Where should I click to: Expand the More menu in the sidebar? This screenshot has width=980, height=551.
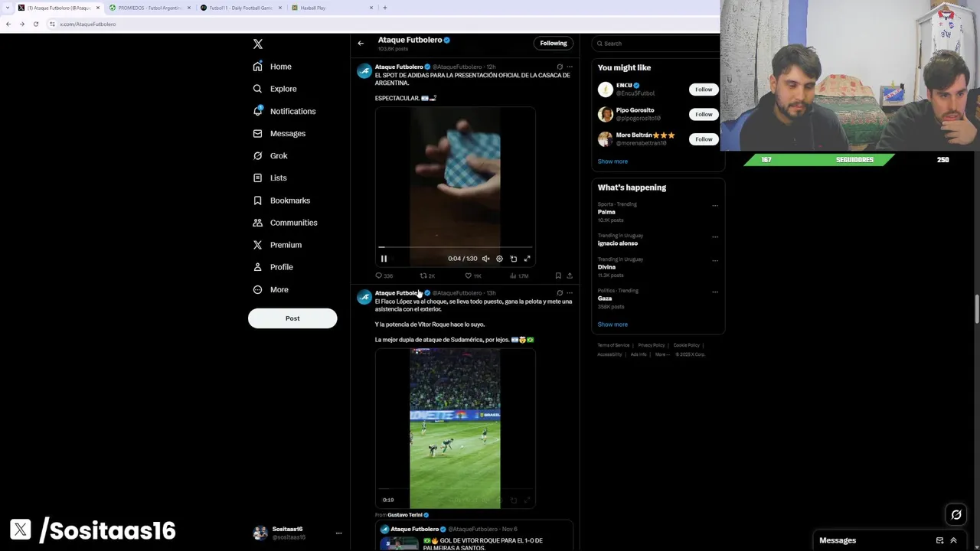(x=271, y=289)
